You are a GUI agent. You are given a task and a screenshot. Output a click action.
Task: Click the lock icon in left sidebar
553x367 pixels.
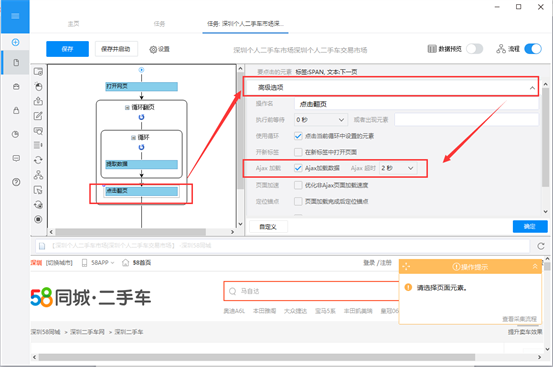[16, 110]
